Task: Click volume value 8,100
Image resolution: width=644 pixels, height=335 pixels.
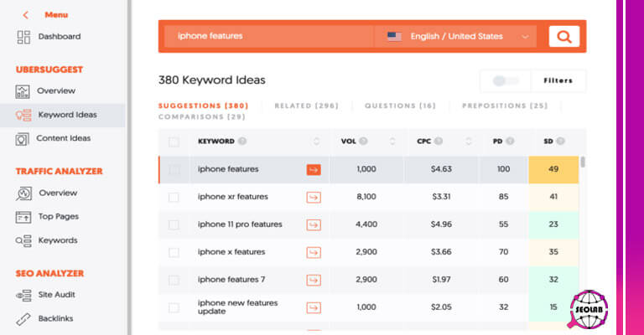Action: (366, 197)
